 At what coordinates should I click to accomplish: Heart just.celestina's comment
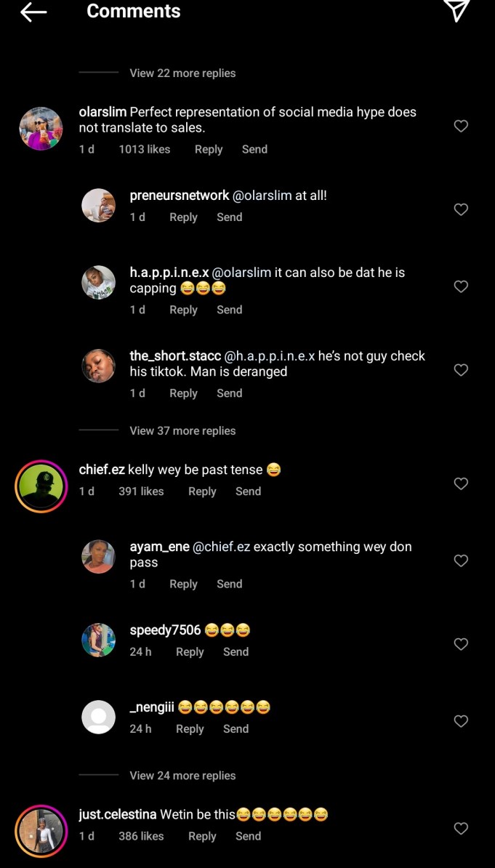(x=461, y=828)
